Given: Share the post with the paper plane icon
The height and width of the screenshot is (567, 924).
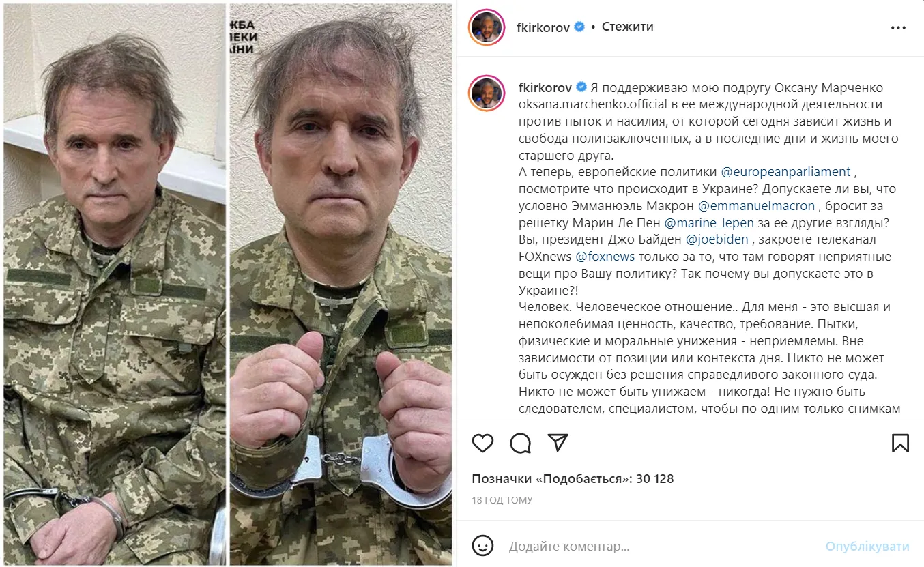Looking at the screenshot, I should pos(558,443).
